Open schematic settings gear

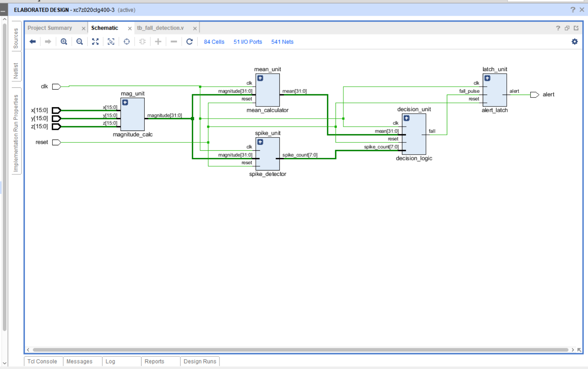(x=575, y=42)
